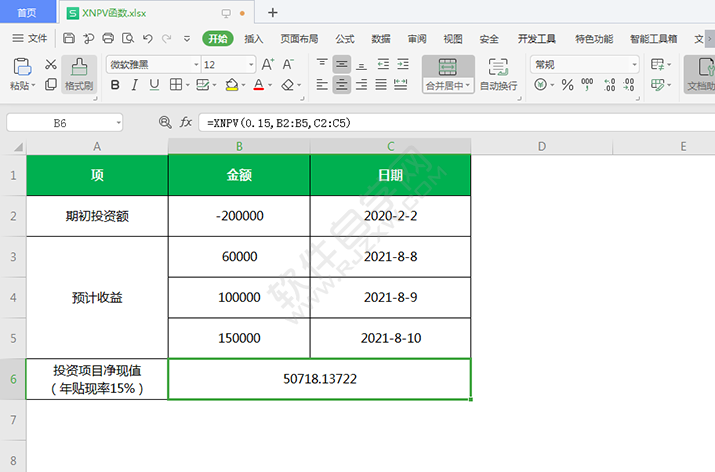This screenshot has height=472, width=715.
Task: Decrease decimal places icon
Action: [629, 85]
